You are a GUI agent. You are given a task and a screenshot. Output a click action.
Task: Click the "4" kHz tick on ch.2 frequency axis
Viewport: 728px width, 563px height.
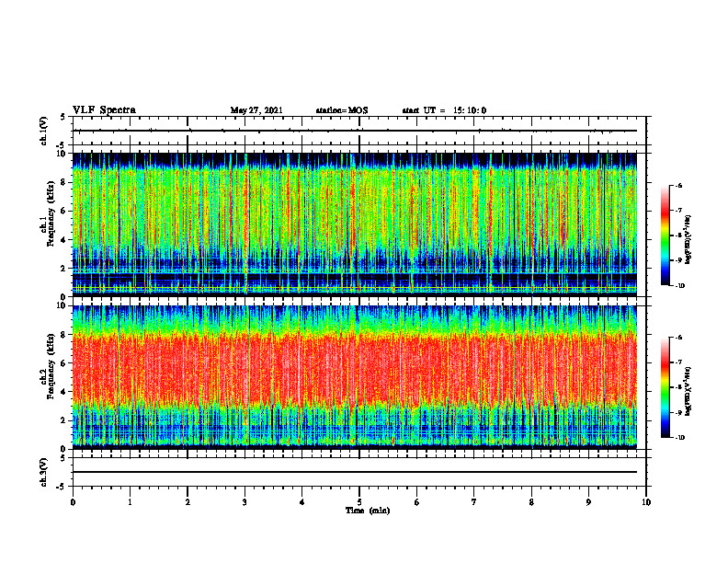[x=64, y=392]
